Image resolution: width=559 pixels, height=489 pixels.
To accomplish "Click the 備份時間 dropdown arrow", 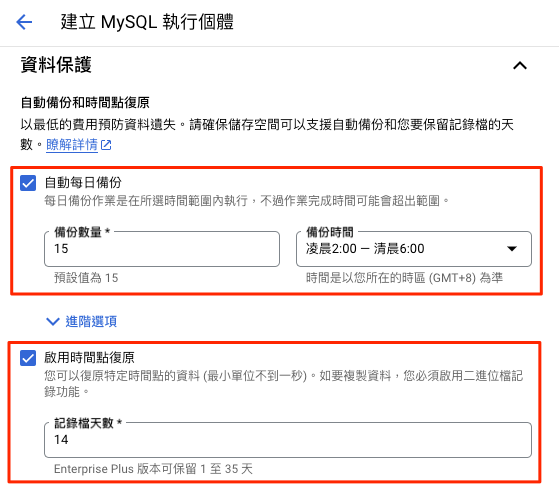I will click(x=512, y=249).
